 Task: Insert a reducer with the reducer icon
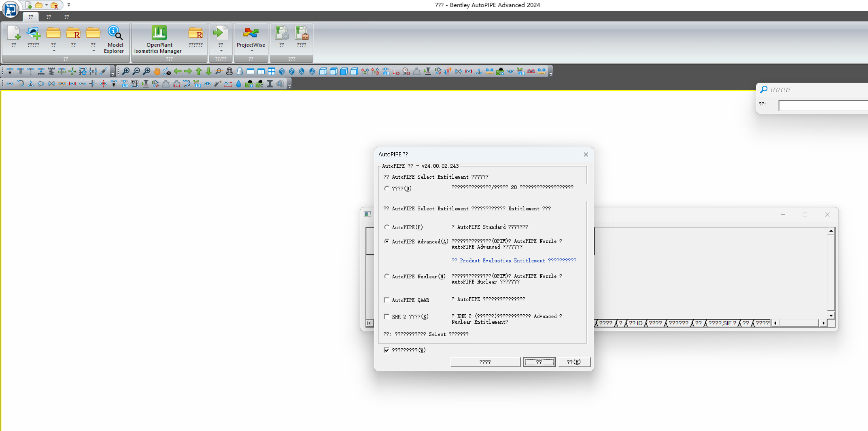[x=41, y=84]
